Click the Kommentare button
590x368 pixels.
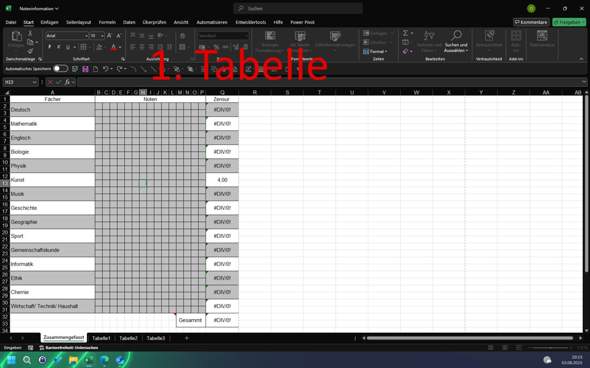click(x=531, y=22)
